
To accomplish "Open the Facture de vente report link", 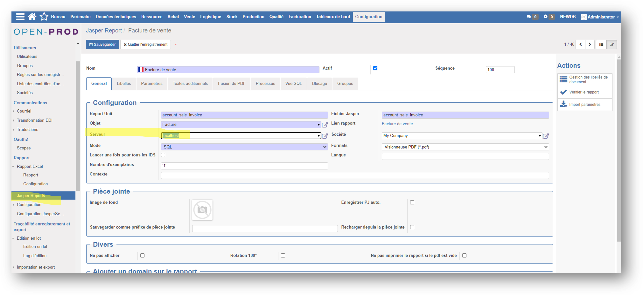I will [397, 124].
